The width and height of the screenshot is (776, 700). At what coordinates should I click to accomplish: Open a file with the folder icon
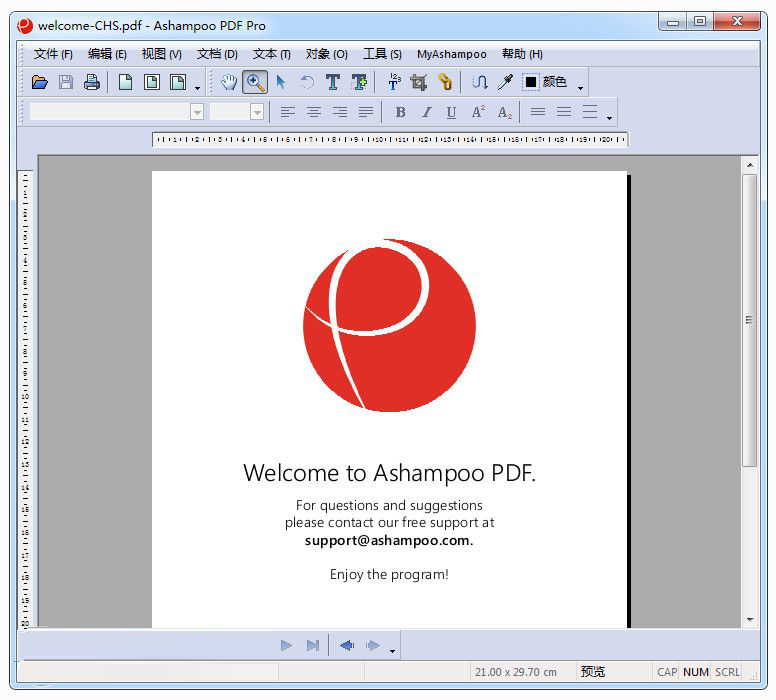click(x=40, y=82)
